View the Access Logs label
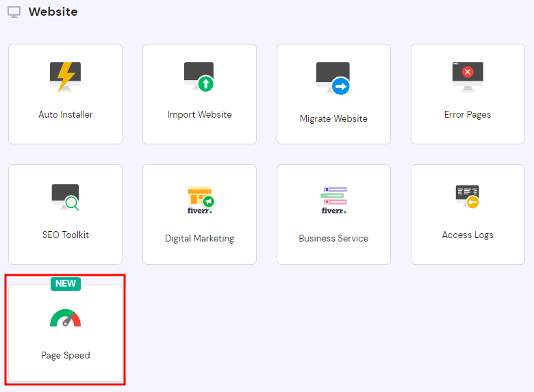 click(x=468, y=235)
